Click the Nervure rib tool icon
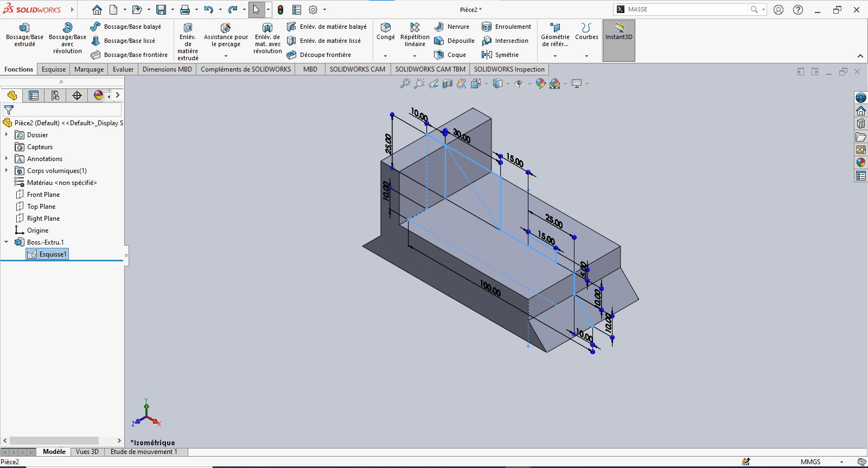 (x=439, y=27)
